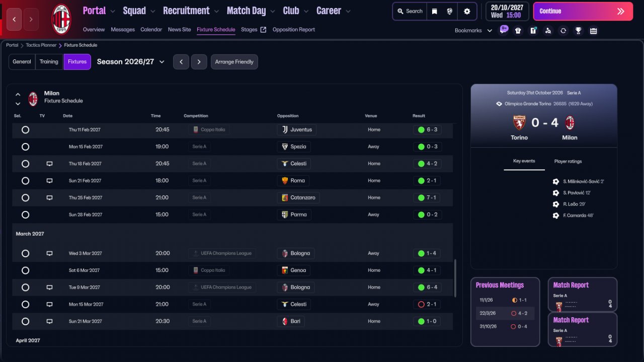The image size is (644, 362).
Task: Expand the Squad menu dropdown
Action: click(x=152, y=11)
